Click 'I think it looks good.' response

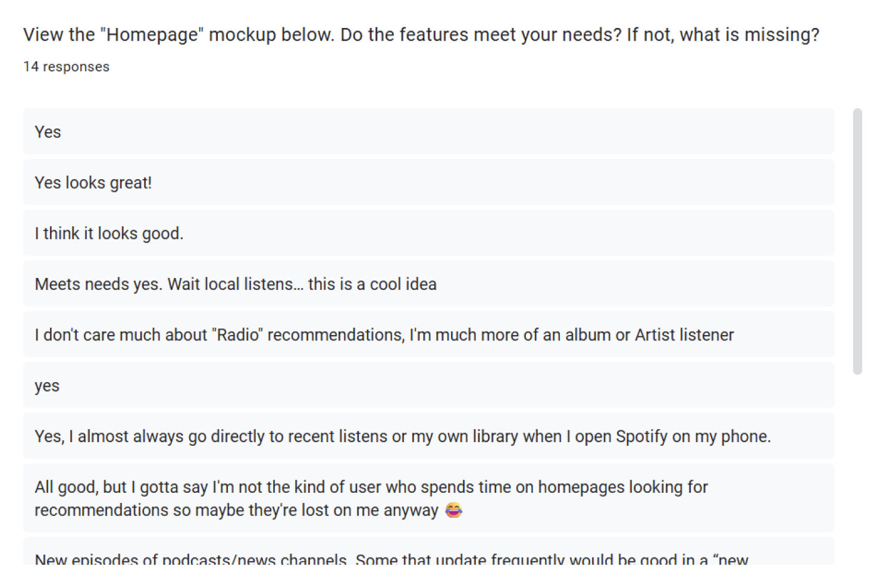coord(428,233)
